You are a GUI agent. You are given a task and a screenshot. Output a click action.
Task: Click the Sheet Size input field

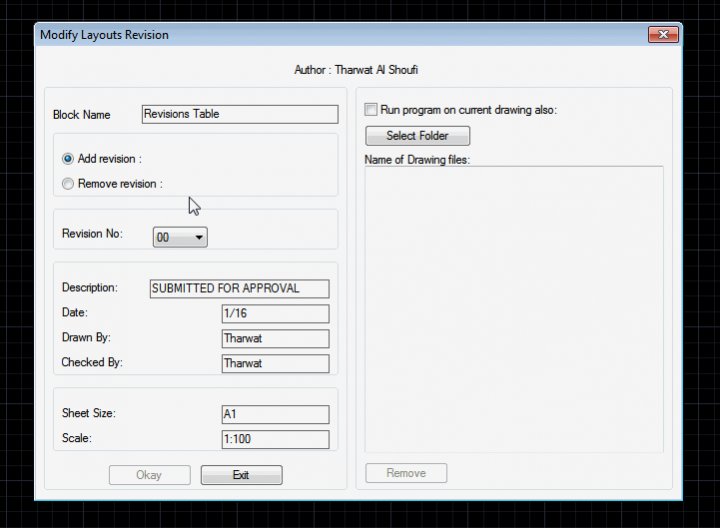[276, 414]
